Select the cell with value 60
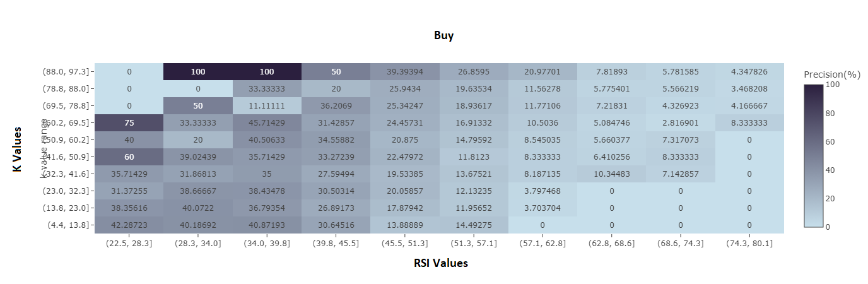The height and width of the screenshot is (284, 868). coord(129,157)
